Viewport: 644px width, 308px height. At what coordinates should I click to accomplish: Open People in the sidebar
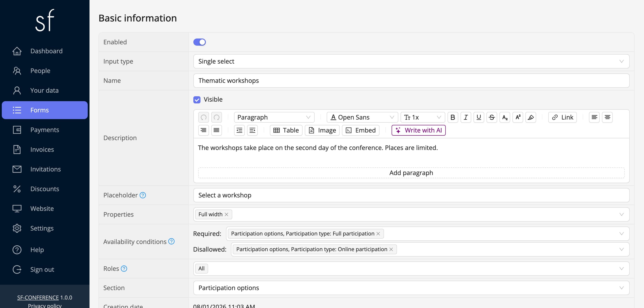point(45,71)
